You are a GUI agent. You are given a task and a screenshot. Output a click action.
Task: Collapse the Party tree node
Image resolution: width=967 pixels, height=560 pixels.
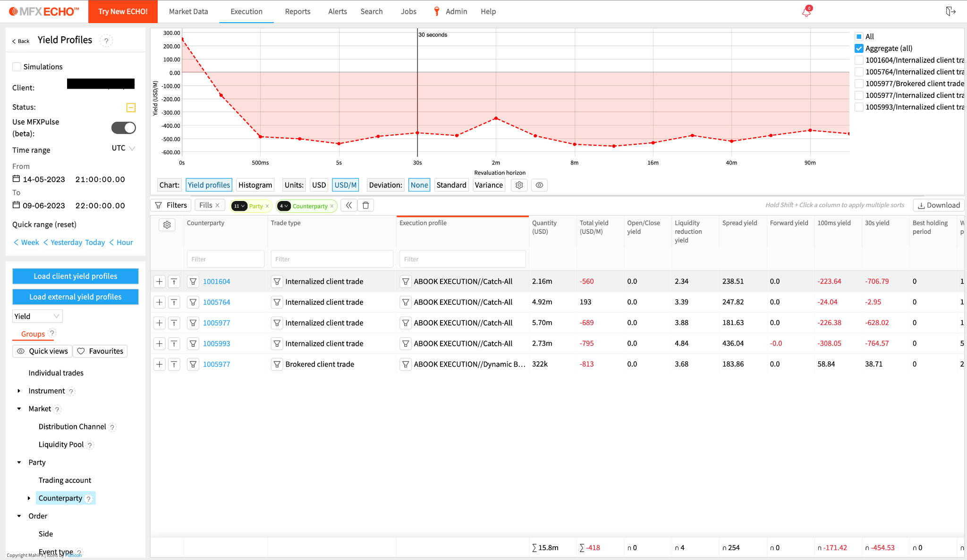19,463
